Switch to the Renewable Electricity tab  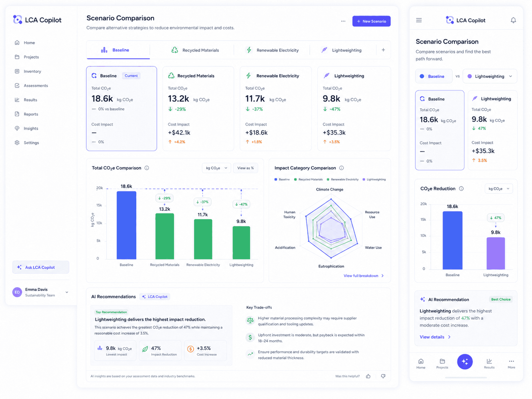point(272,50)
